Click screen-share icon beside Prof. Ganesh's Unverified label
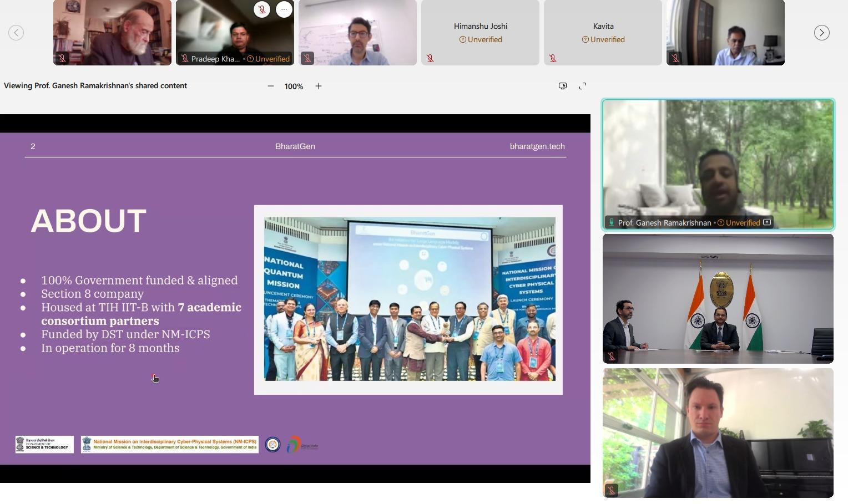This screenshot has height=504, width=848. coord(767,222)
